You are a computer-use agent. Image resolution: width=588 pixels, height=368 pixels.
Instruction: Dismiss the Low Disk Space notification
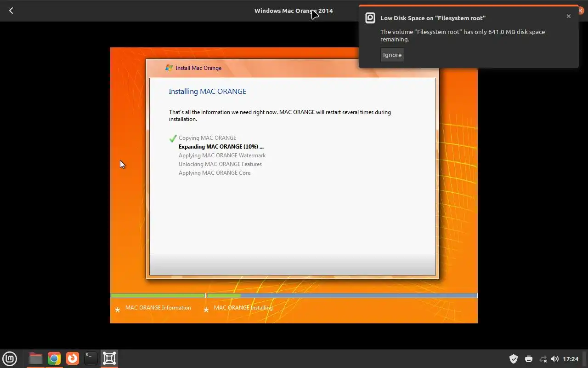click(x=568, y=16)
